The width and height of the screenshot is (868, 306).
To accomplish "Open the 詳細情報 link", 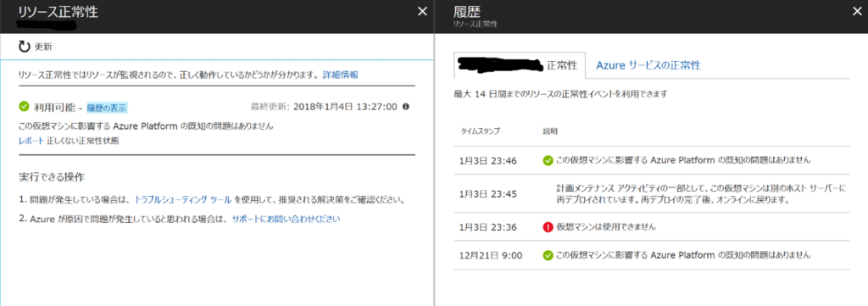I will (341, 74).
